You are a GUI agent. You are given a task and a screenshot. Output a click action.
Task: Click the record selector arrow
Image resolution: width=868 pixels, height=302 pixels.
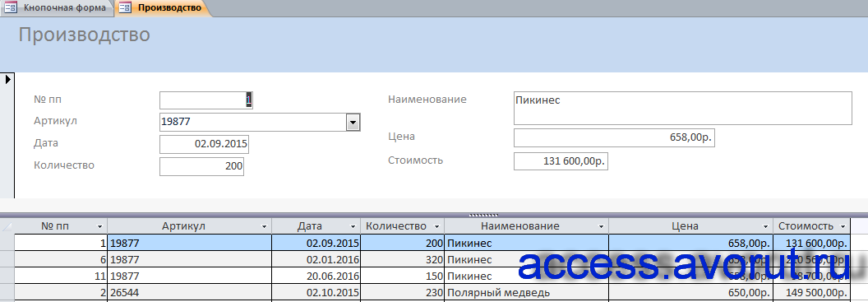[x=8, y=80]
